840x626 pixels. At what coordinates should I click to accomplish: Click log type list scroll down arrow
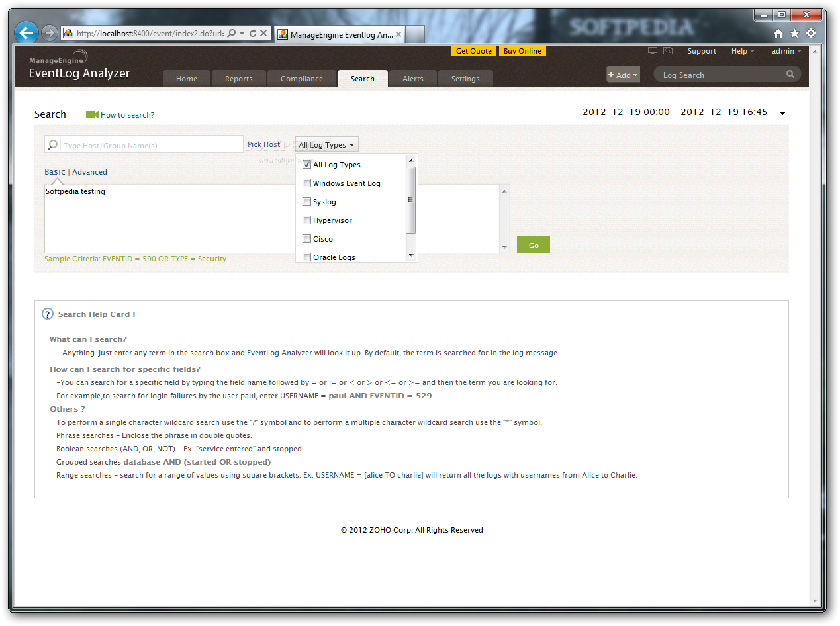(x=410, y=255)
